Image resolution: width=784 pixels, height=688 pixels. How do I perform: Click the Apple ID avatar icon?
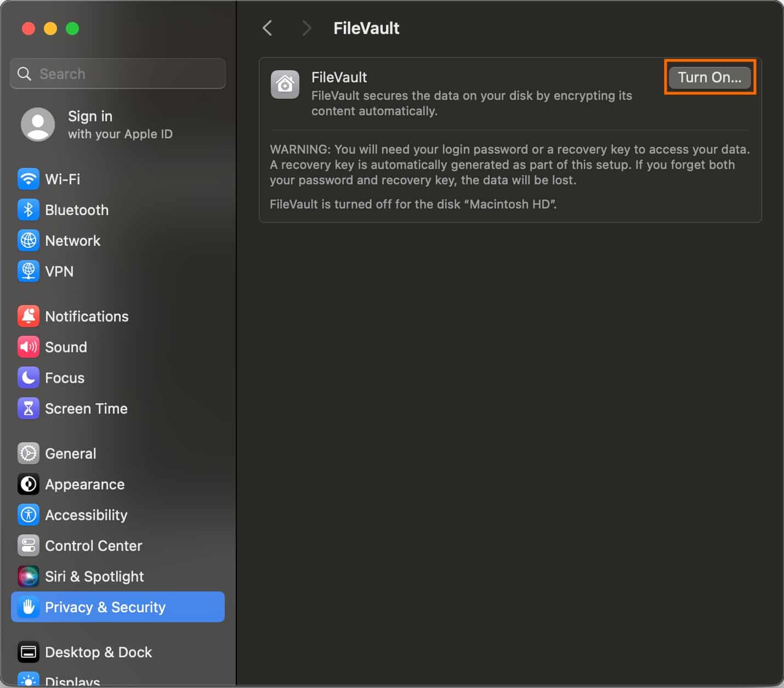(38, 125)
